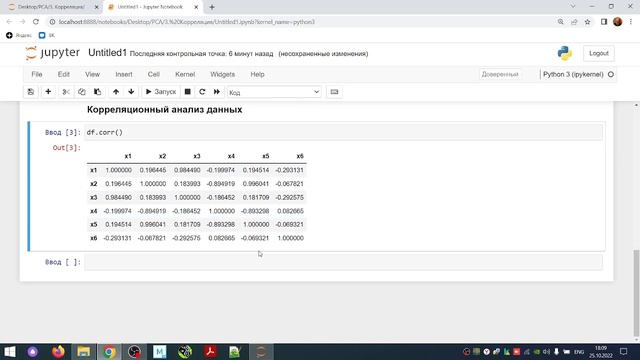Click the notebook vertical scrollbar
This screenshot has width=640, height=360.
(636, 292)
